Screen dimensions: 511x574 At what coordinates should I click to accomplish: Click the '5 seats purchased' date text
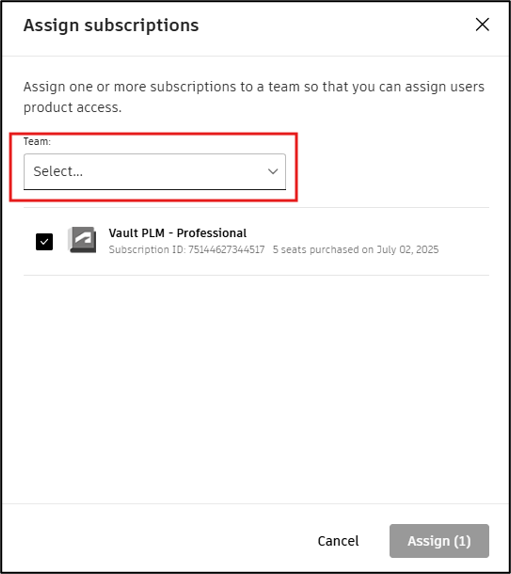[x=355, y=250]
